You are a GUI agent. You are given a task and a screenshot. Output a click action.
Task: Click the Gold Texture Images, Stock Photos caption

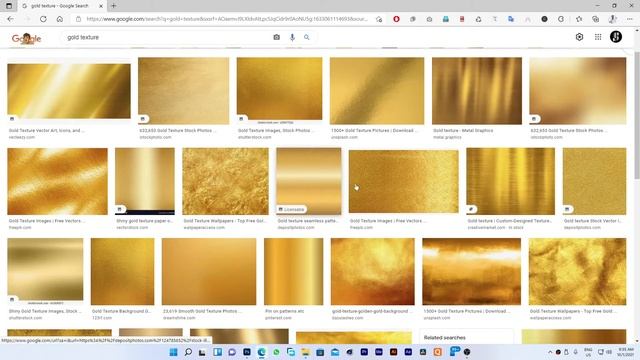(x=276, y=131)
